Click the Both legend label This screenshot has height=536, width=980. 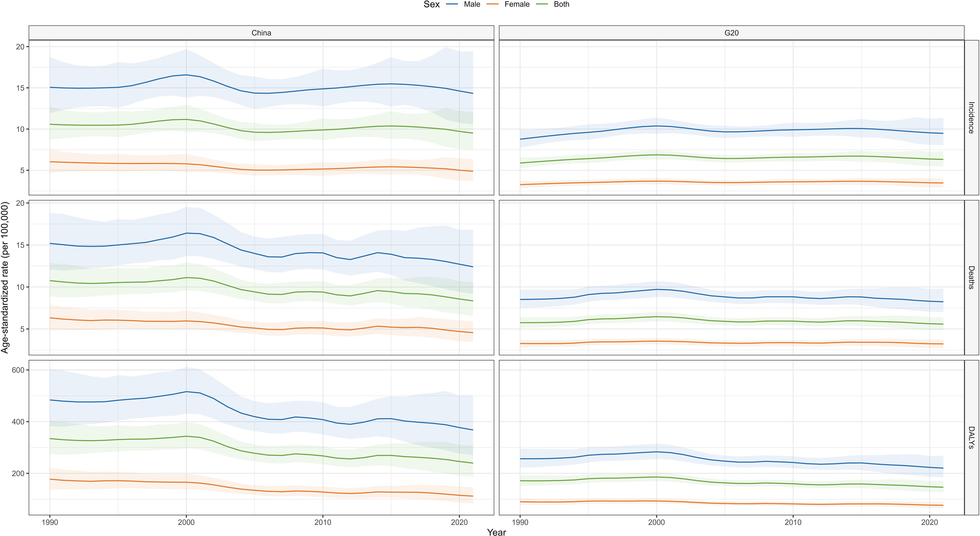[x=561, y=4]
